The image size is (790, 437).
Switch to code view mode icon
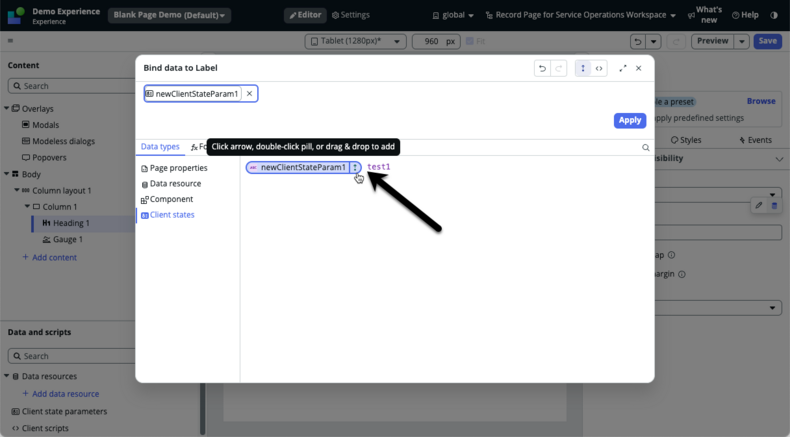599,69
